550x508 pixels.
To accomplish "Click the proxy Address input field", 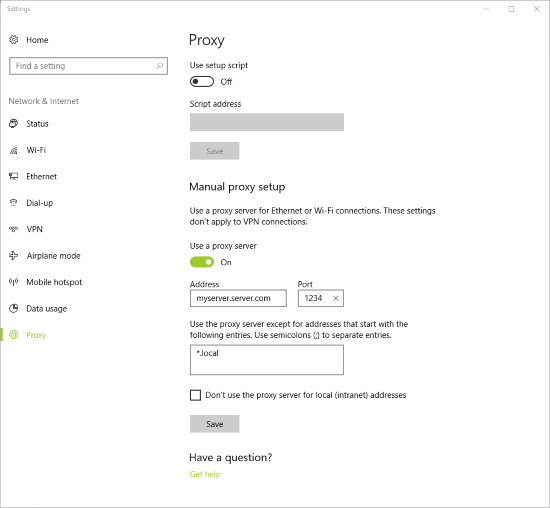I will (x=238, y=298).
